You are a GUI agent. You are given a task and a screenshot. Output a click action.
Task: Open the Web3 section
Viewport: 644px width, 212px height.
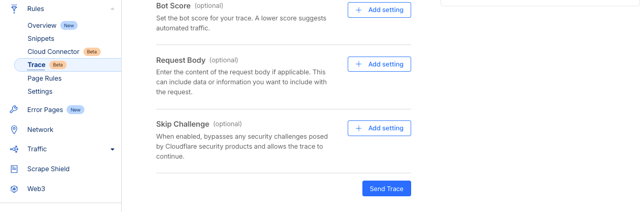tap(36, 189)
